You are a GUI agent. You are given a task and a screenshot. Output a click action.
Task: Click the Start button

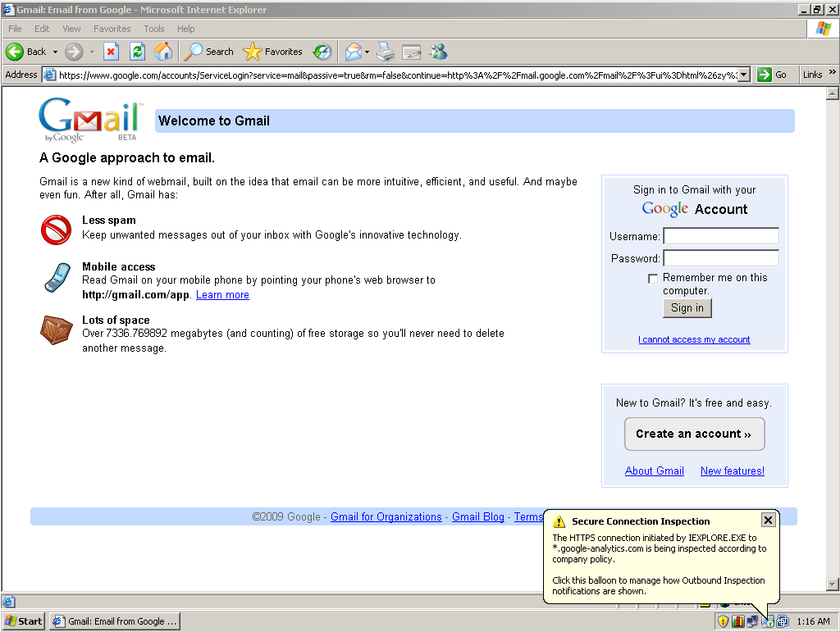pyautogui.click(x=24, y=621)
